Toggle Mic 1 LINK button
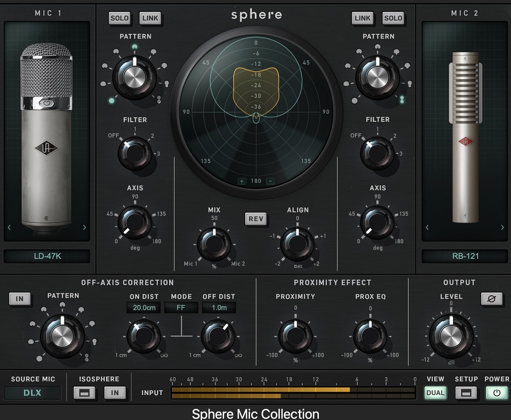The width and height of the screenshot is (511, 420). point(150,18)
